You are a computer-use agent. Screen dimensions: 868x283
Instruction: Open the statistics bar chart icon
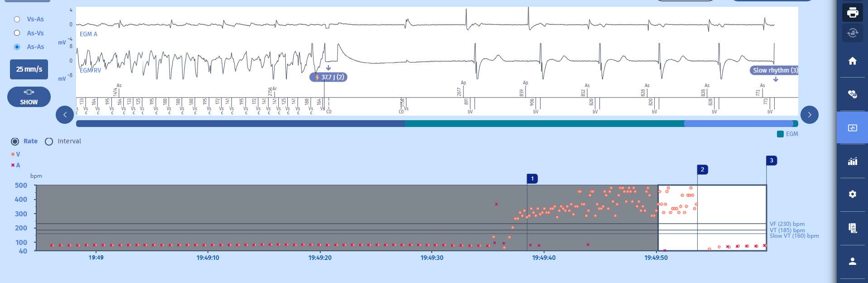coord(852,161)
